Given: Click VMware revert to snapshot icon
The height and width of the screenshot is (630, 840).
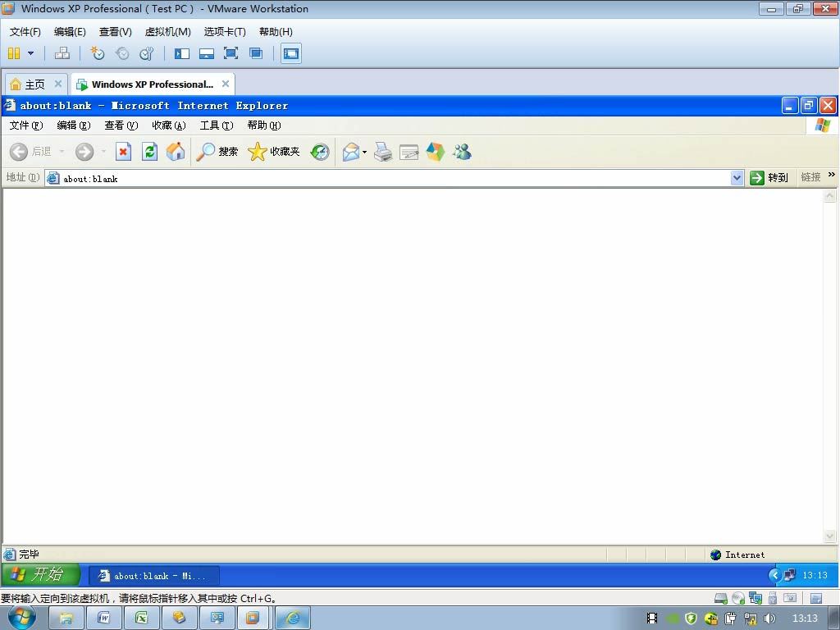Looking at the screenshot, I should click(122, 53).
